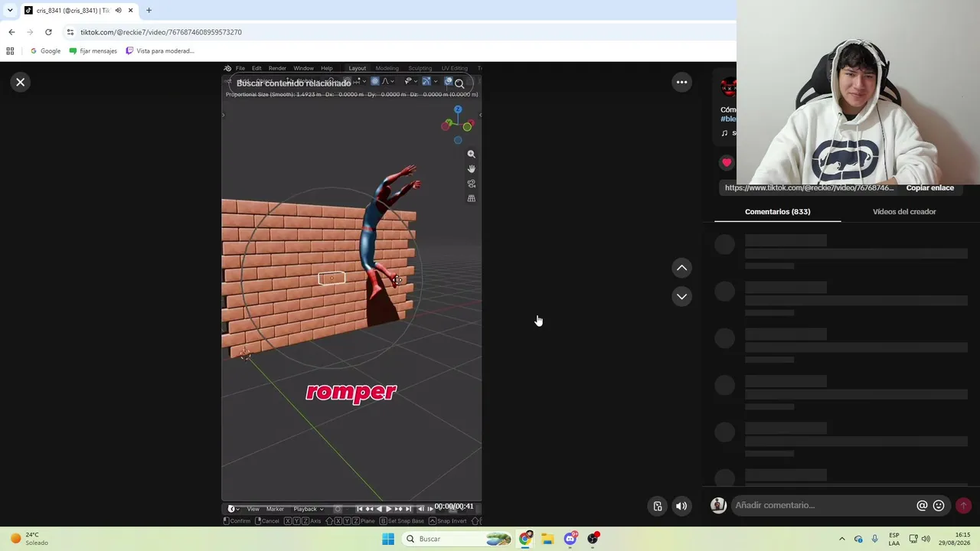
Task: Mute the tab via its audio icon
Action: pyautogui.click(x=118, y=11)
